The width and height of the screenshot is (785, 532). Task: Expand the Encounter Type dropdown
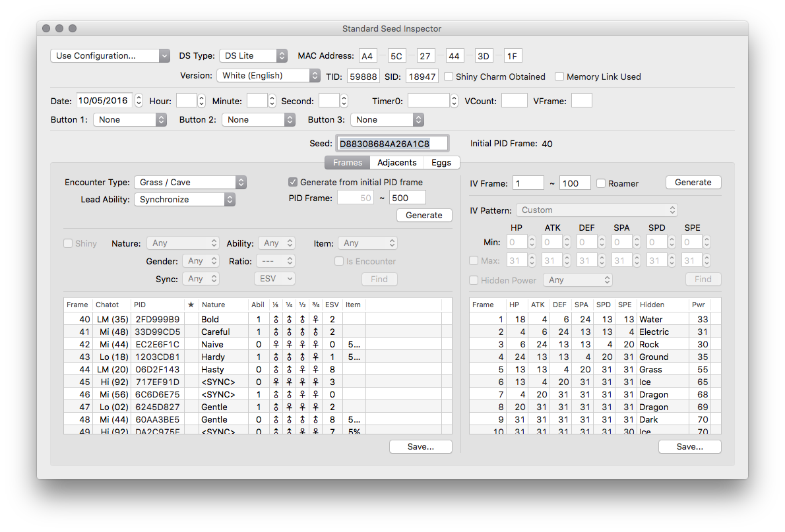190,182
